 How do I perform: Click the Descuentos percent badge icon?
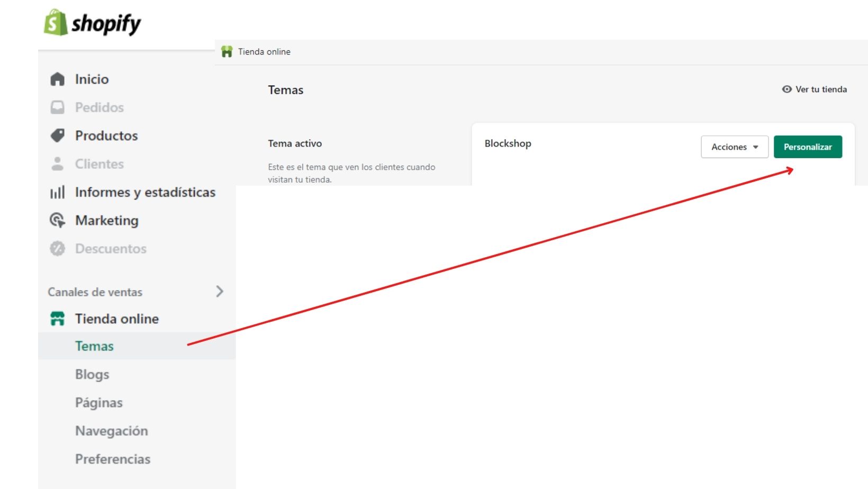57,249
